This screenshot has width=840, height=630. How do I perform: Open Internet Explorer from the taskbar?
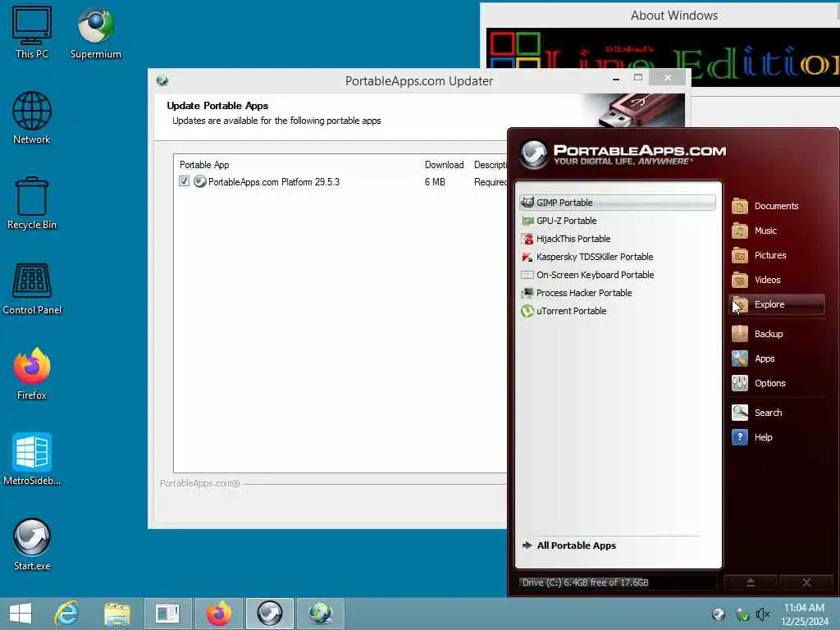click(x=67, y=614)
